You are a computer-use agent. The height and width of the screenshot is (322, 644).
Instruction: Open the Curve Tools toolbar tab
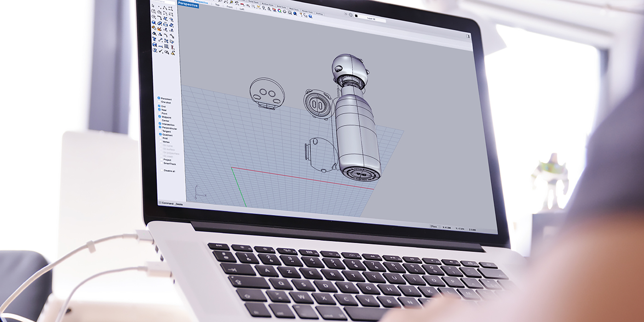tap(253, 2)
